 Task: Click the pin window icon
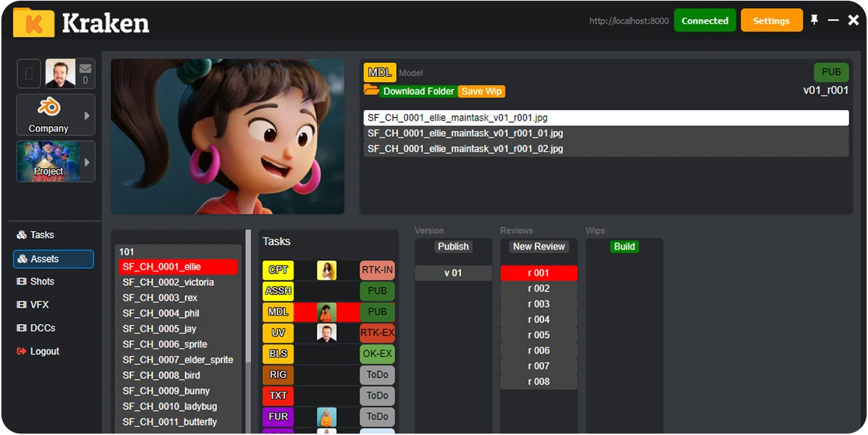coord(814,20)
